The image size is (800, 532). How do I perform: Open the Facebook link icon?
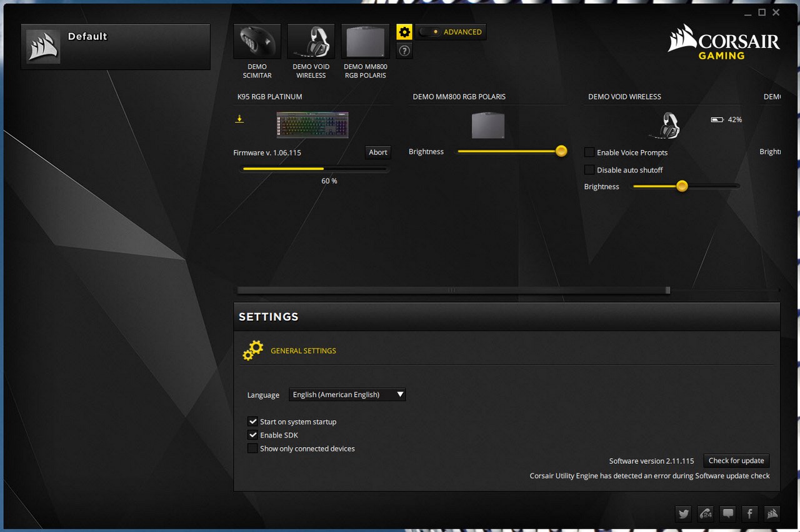click(749, 514)
